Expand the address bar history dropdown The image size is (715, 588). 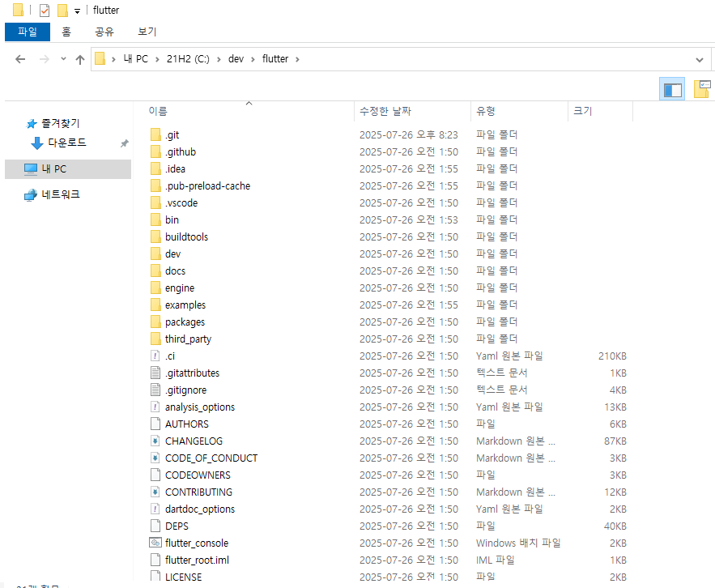pyautogui.click(x=700, y=60)
